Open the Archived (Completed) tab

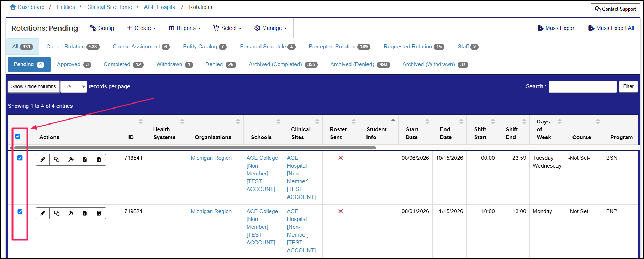coord(283,64)
